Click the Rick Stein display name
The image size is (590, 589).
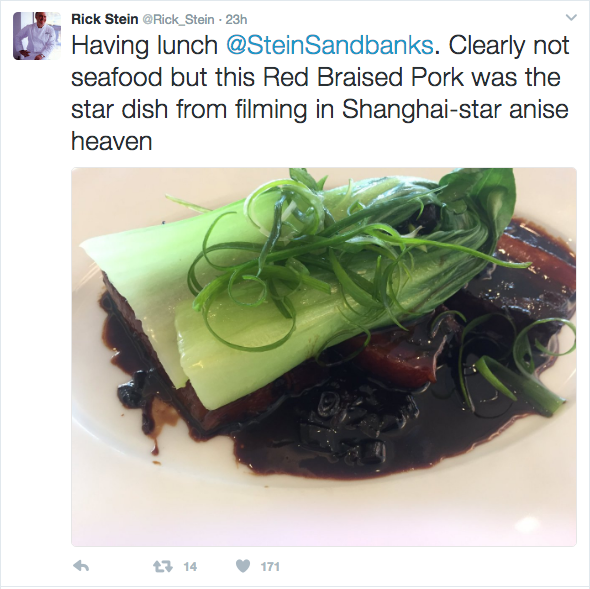click(105, 19)
